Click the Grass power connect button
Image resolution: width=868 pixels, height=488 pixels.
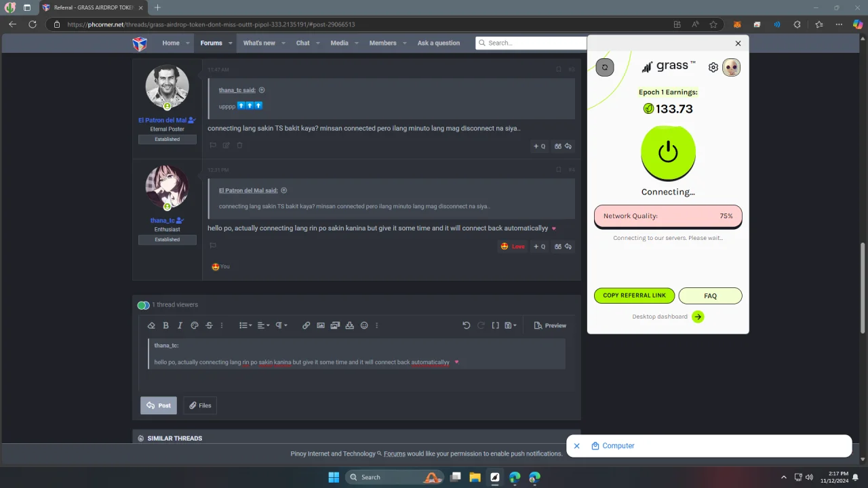[668, 152]
